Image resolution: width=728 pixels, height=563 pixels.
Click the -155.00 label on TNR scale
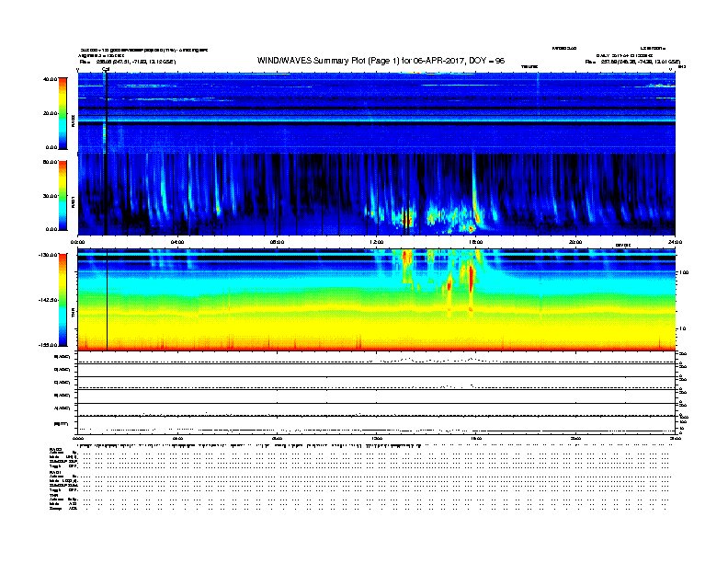(x=49, y=345)
